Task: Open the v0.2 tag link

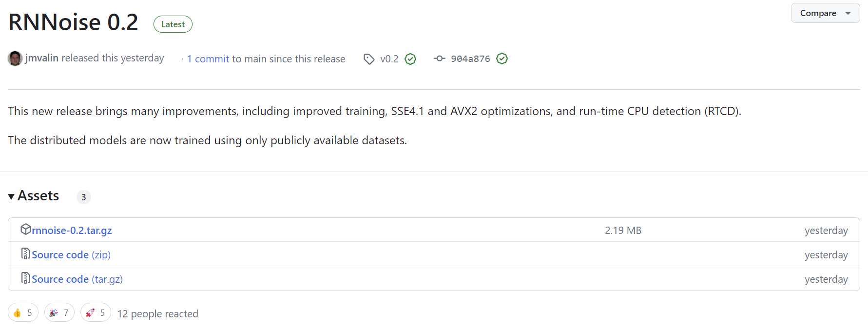Action: point(389,59)
